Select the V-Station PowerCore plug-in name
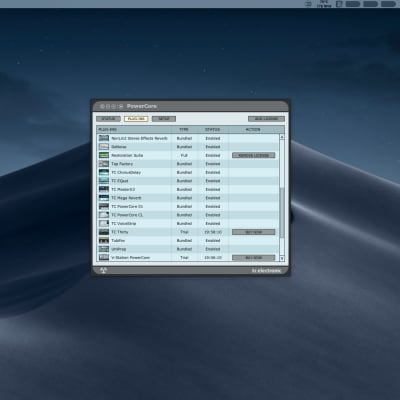This screenshot has width=400, height=400. click(x=130, y=258)
